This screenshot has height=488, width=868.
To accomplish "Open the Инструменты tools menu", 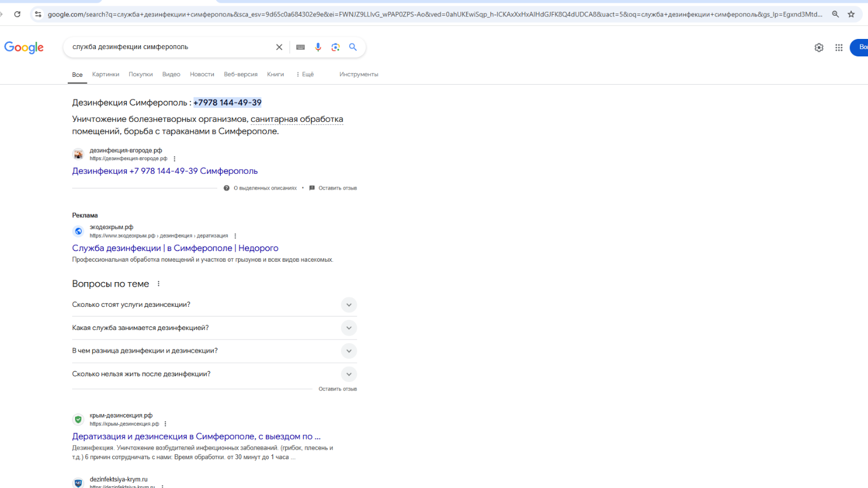I will tap(359, 74).
